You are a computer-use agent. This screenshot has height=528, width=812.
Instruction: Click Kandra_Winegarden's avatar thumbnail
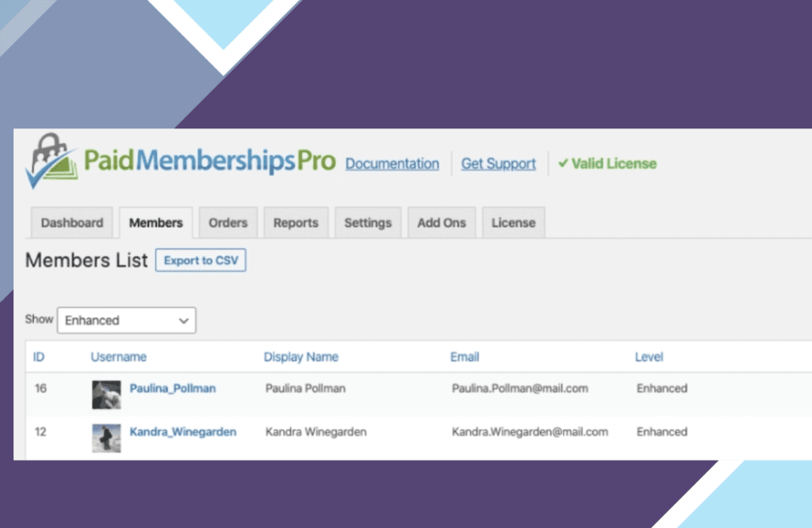(106, 438)
